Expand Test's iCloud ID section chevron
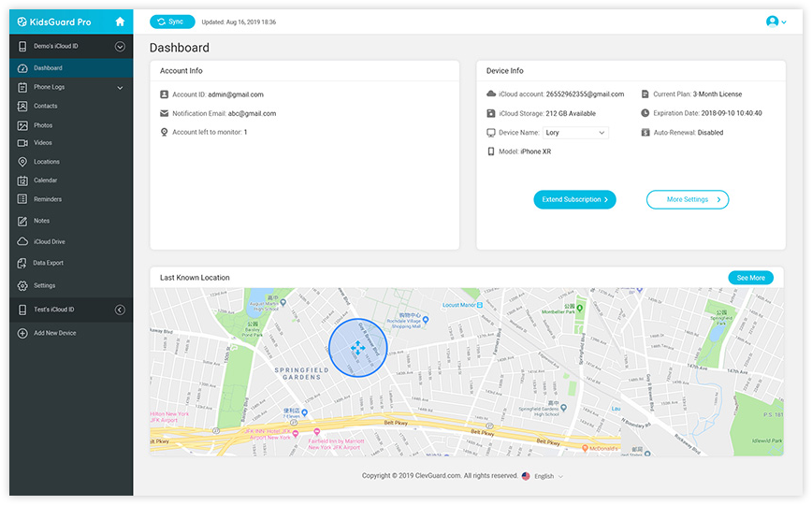The image size is (812, 505). pos(120,310)
